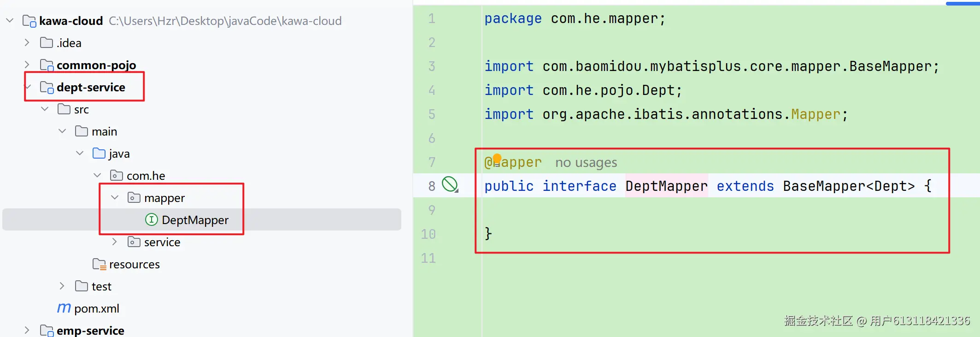Click line number 5 in the gutter
The image size is (980, 337).
[x=432, y=114]
